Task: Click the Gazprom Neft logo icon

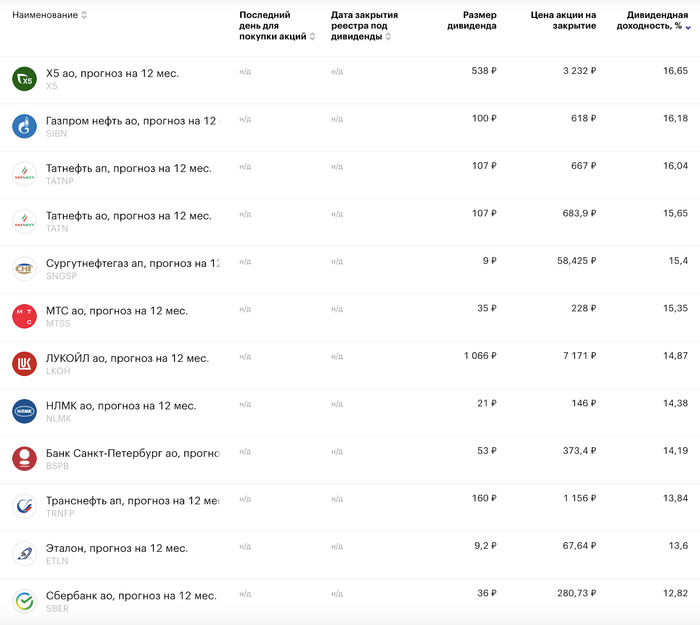Action: pyautogui.click(x=24, y=126)
